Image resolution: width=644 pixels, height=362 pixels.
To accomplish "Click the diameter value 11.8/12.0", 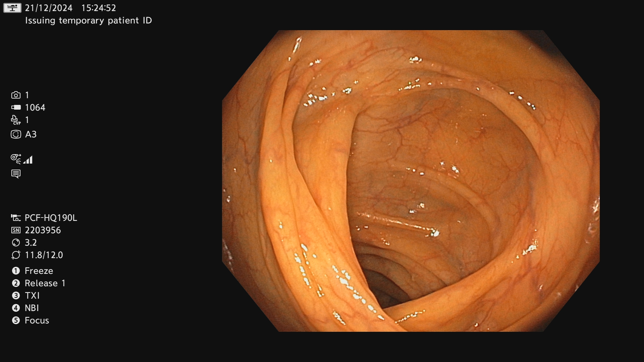I will 44,255.
